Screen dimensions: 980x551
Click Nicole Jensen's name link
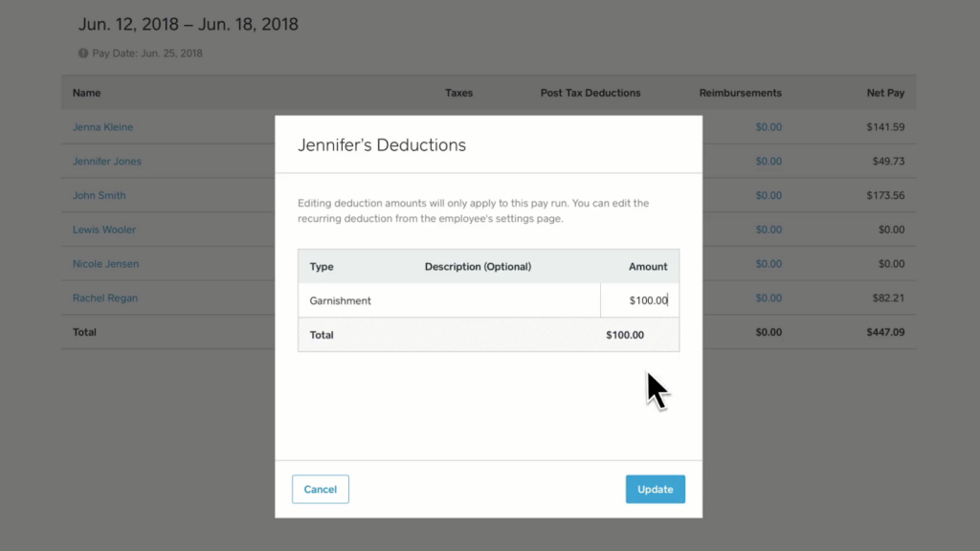[x=105, y=264]
